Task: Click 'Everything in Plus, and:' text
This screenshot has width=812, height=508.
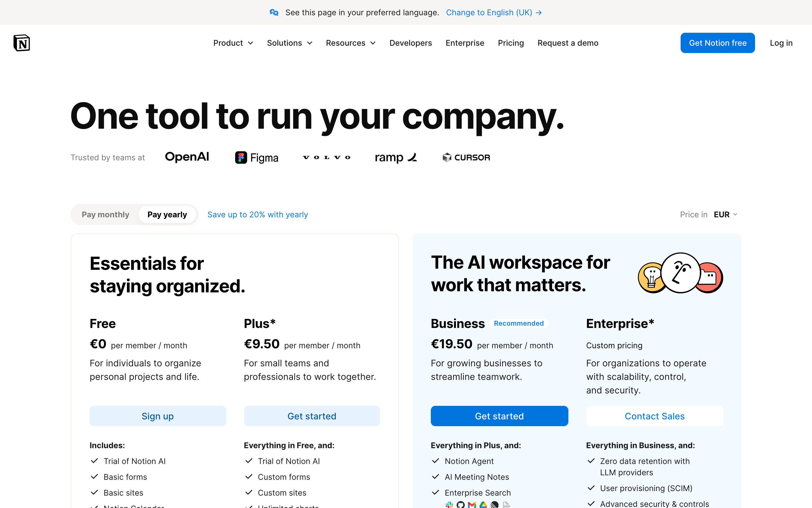Action: pos(476,445)
